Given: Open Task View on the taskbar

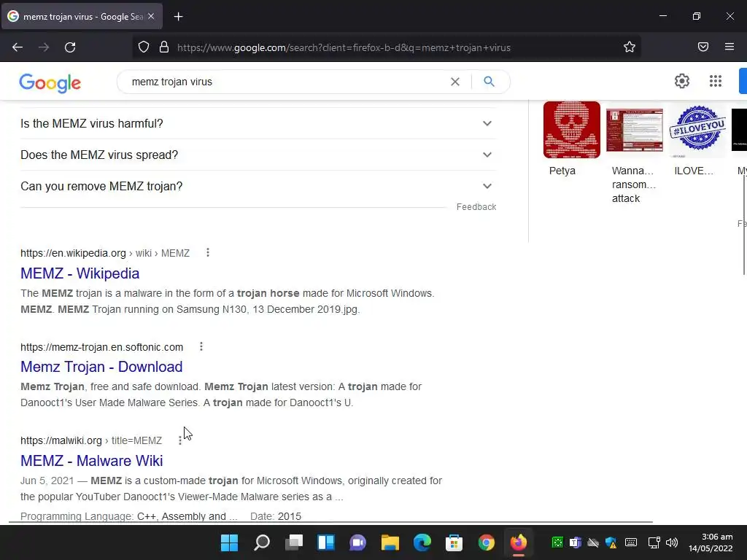Looking at the screenshot, I should (x=294, y=542).
